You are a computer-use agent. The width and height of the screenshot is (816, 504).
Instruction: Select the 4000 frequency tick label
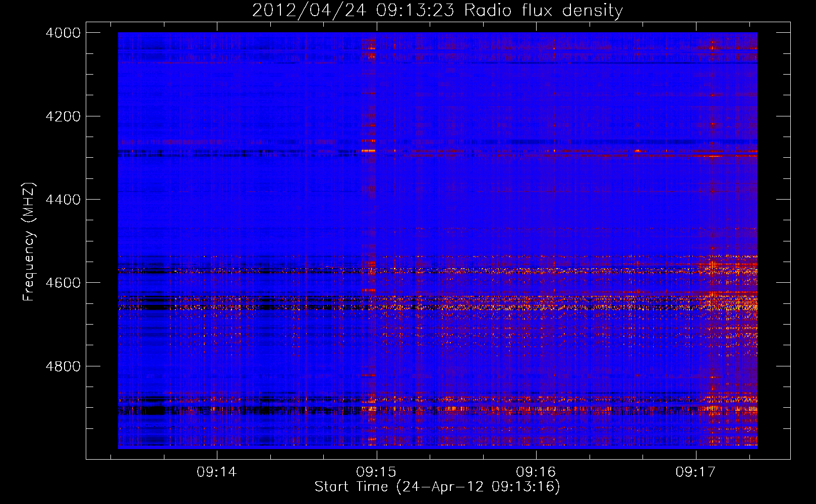[63, 33]
